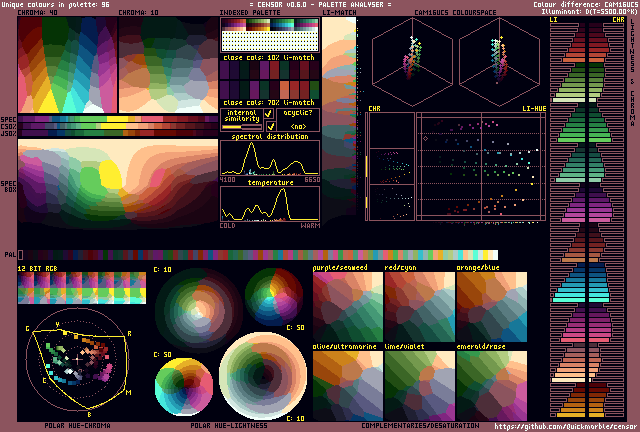Click the '4100' axis value
The height and width of the screenshot is (432, 640).
click(227, 180)
